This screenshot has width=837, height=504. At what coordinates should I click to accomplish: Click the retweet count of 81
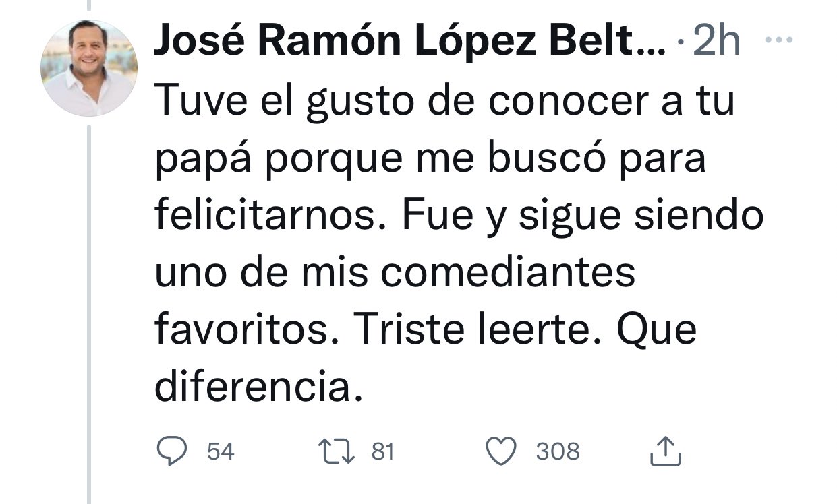[382, 451]
